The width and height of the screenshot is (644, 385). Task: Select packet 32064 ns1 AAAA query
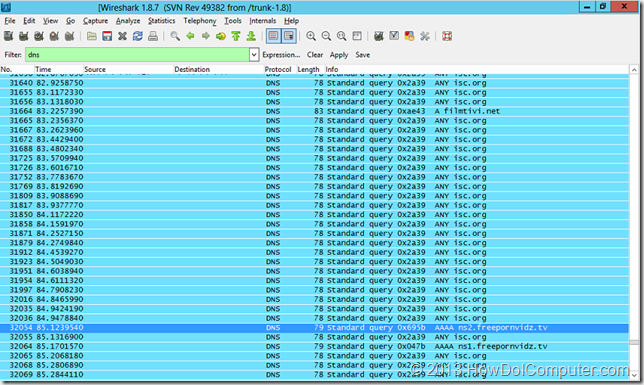tap(314, 346)
